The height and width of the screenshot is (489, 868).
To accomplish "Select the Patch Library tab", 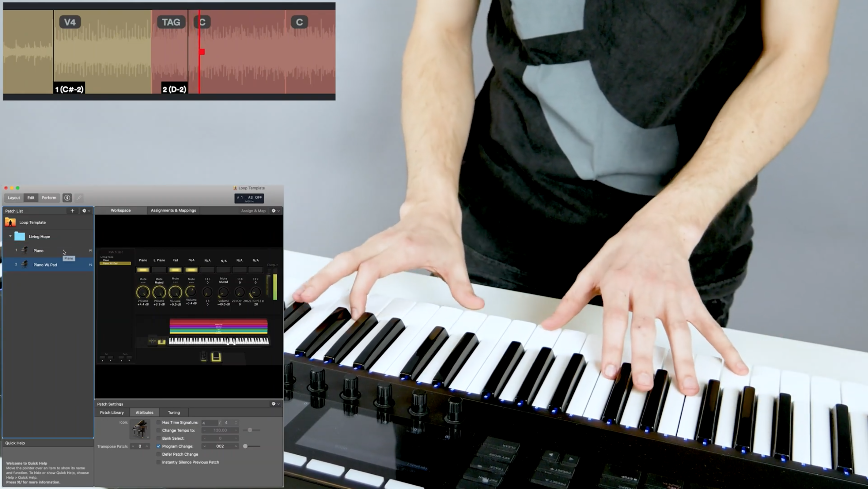I will coord(111,412).
